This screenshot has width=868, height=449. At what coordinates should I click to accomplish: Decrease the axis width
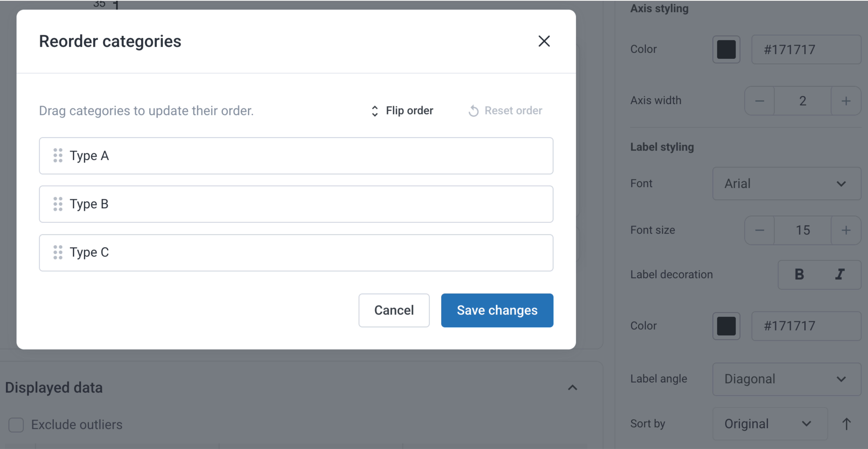coord(759,101)
